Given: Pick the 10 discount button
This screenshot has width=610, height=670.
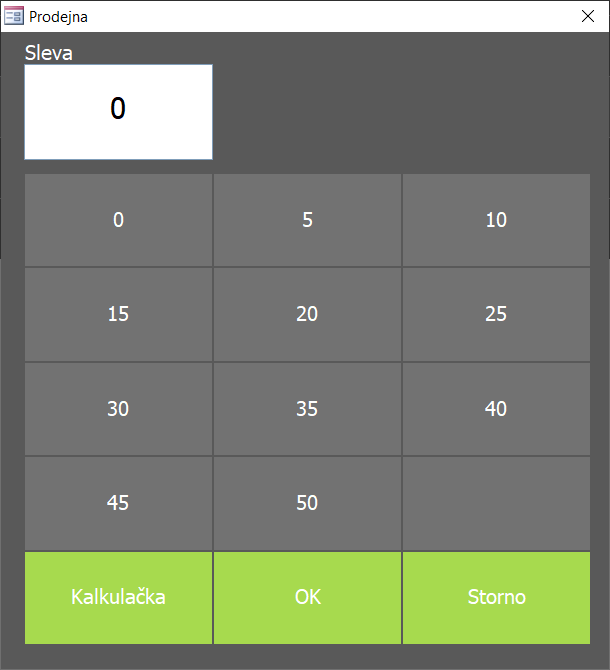Looking at the screenshot, I should [x=496, y=220].
